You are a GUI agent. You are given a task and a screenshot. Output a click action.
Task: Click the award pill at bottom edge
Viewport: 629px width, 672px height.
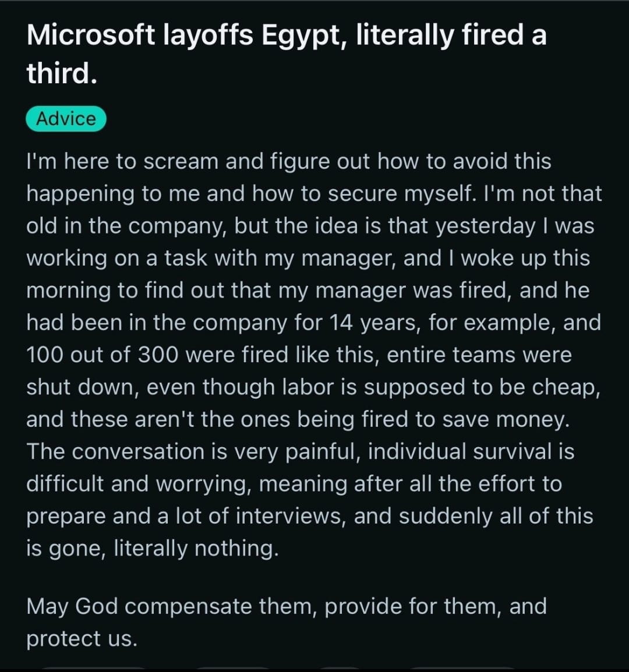(339, 670)
